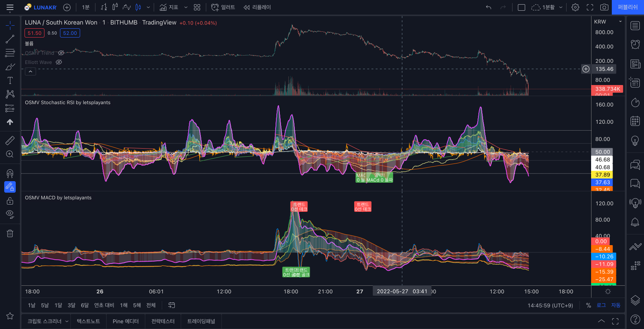Open the indicators menu
Viewport: 644px width, 329px height.
click(169, 7)
